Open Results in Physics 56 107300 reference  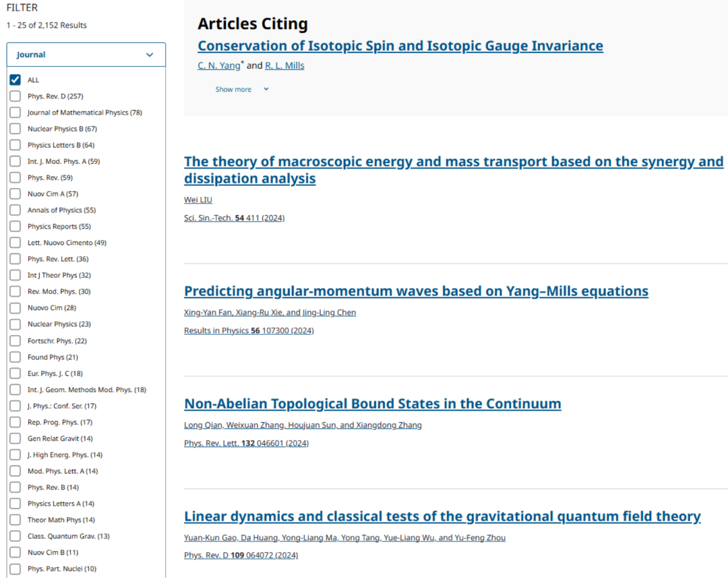[x=249, y=330]
